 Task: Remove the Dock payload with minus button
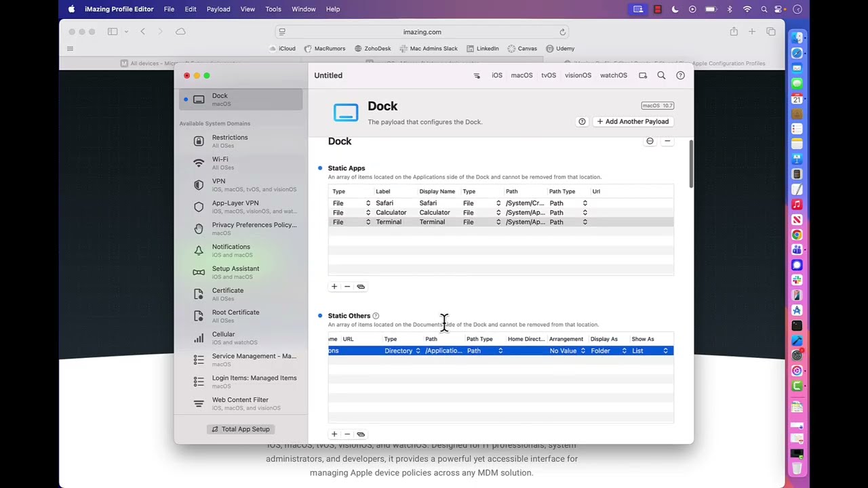tap(667, 141)
